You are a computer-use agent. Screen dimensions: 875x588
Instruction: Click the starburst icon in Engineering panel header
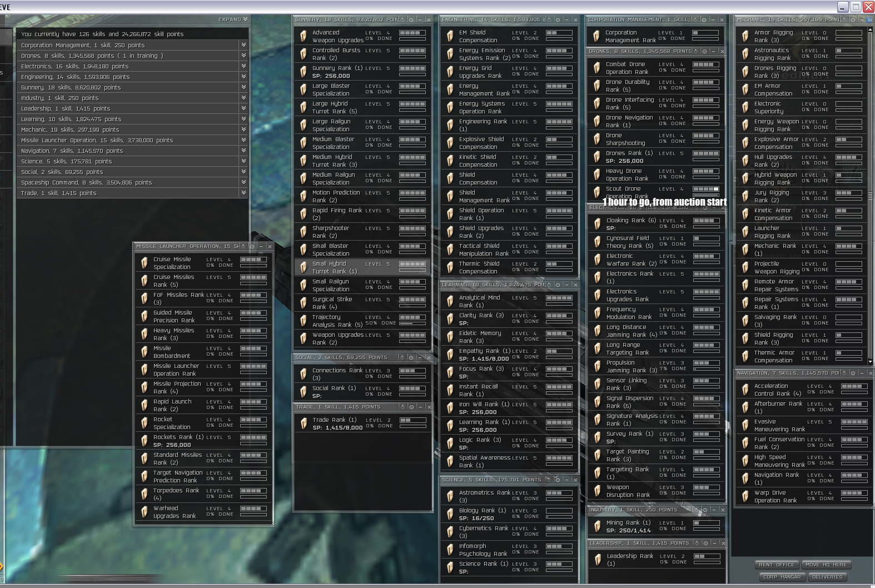point(549,19)
